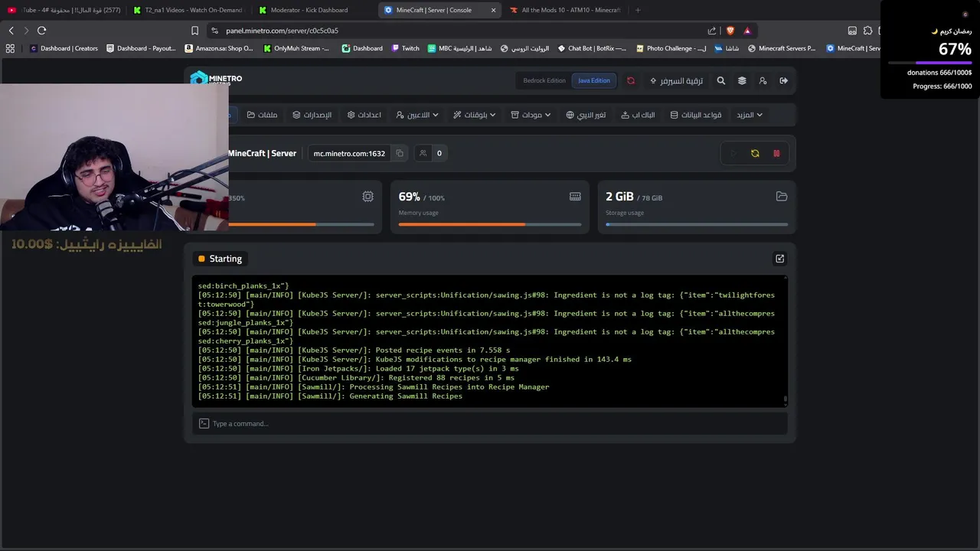The height and width of the screenshot is (551, 980).
Task: Open the ملفات files tab
Action: click(262, 115)
